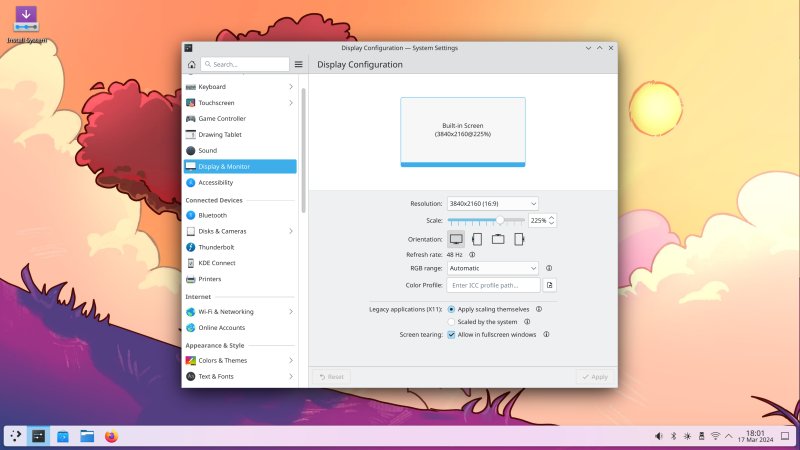Select landscape (normal) orientation icon

[x=456, y=239]
